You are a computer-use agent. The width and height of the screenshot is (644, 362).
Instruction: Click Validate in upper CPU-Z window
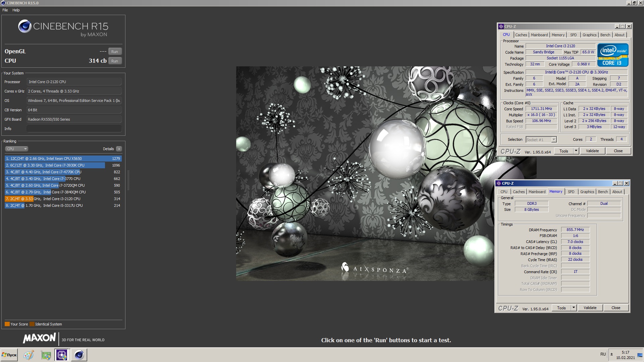point(592,151)
